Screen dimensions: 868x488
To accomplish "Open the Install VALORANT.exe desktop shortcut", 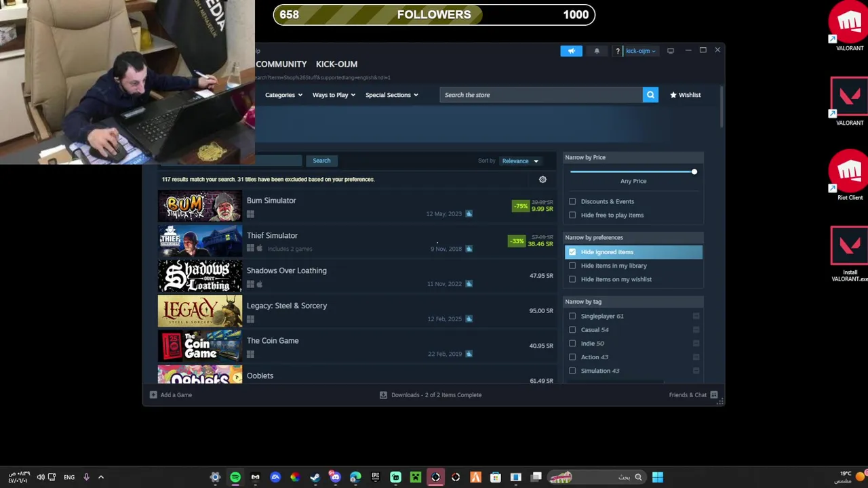I will (850, 255).
